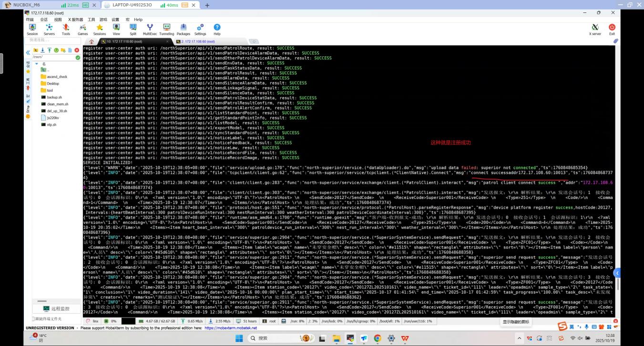Open the mobaxterm.mobatek.net link
This screenshot has width=644, height=346.
pyautogui.click(x=231, y=328)
